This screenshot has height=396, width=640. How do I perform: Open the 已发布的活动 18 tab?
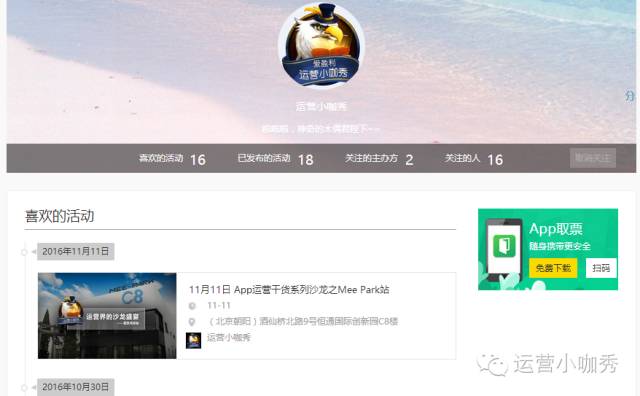click(276, 159)
